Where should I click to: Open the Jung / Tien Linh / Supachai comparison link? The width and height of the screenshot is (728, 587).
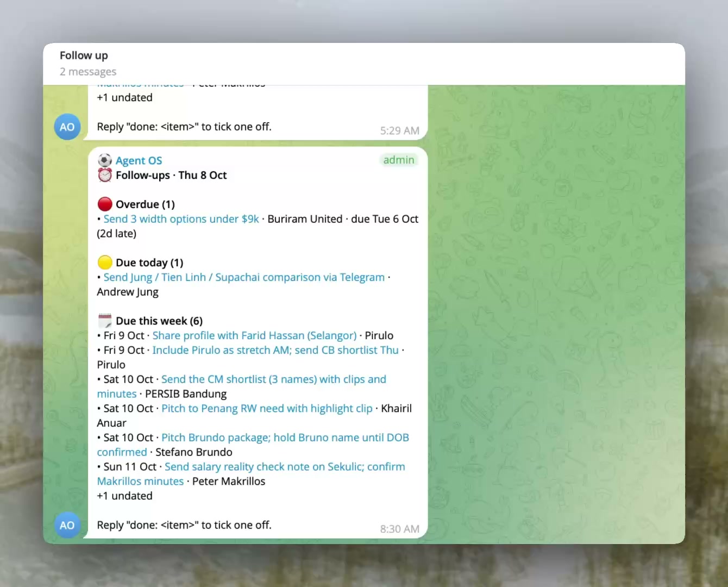tap(244, 277)
